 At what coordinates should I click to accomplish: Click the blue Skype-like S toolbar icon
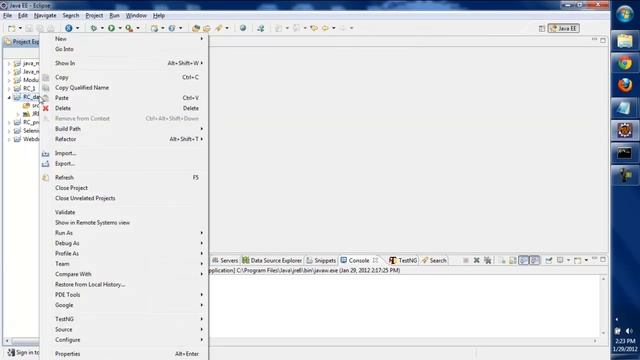click(x=69, y=28)
